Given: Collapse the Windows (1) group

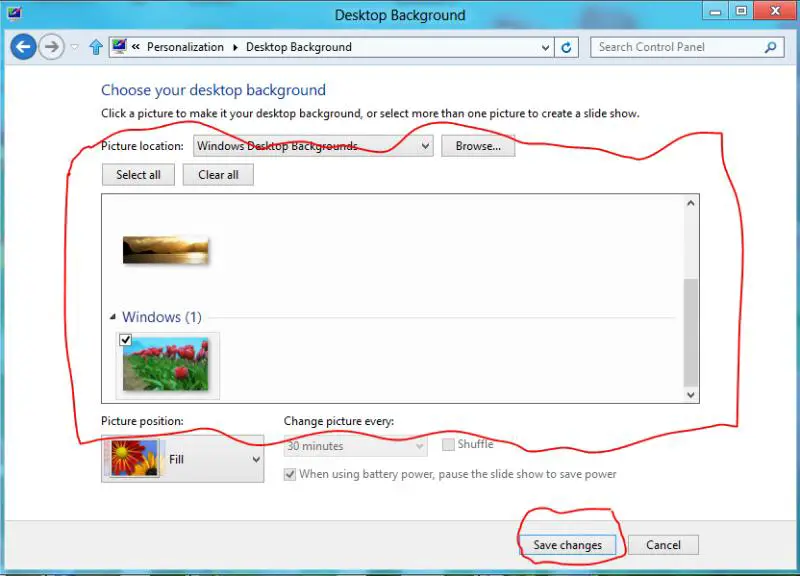Looking at the screenshot, I should (x=113, y=317).
